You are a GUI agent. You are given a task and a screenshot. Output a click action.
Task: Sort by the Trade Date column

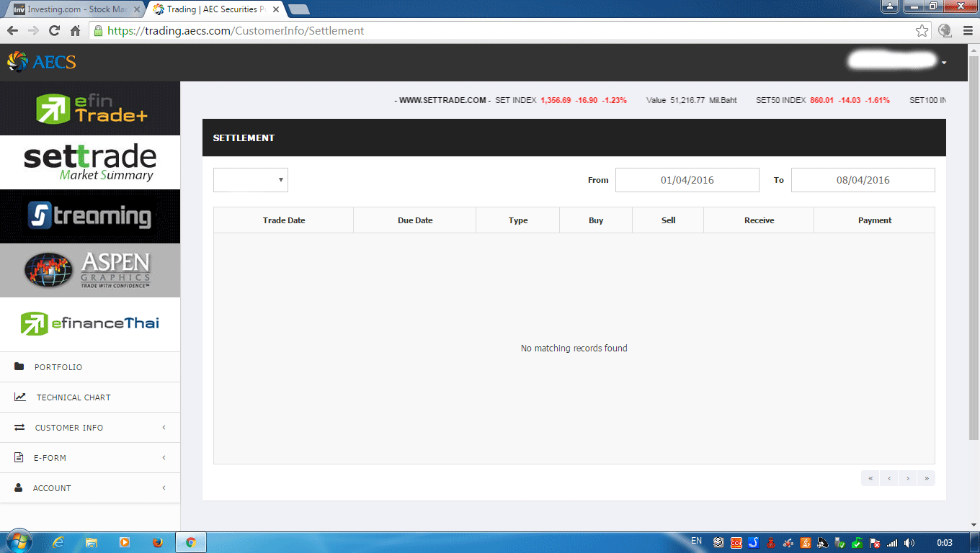click(284, 220)
